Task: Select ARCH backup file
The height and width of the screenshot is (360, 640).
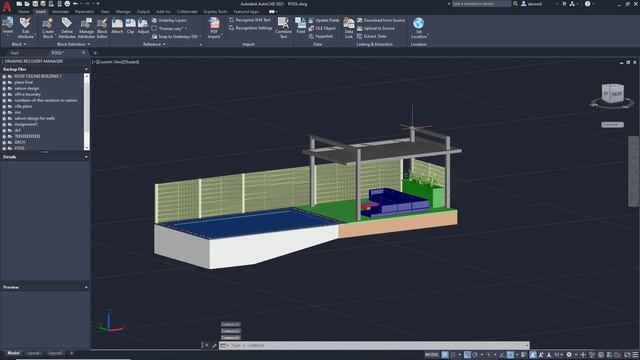Action: (20, 142)
